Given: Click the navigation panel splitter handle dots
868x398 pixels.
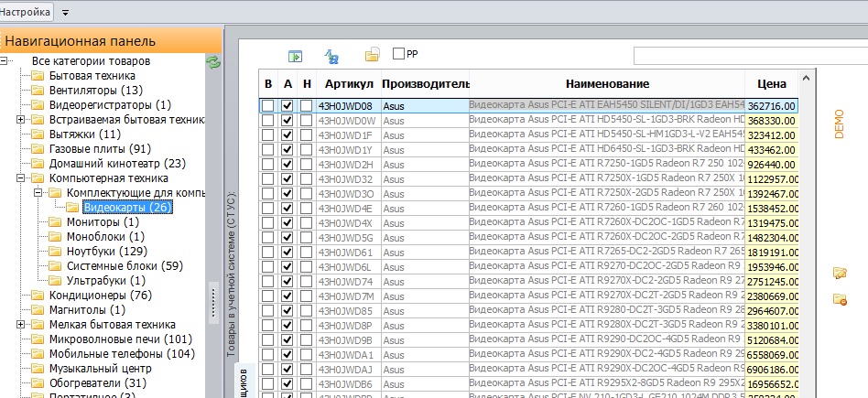Looking at the screenshot, I should (214, 302).
